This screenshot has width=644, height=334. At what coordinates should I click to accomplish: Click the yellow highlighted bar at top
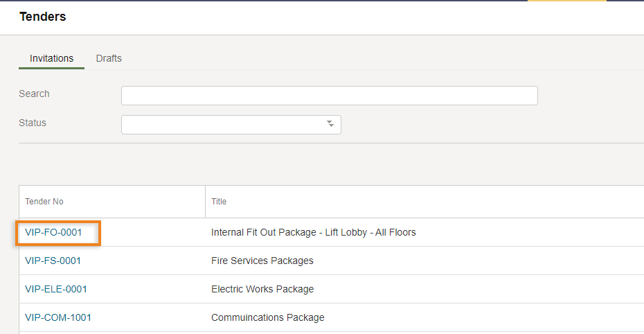(x=566, y=1)
